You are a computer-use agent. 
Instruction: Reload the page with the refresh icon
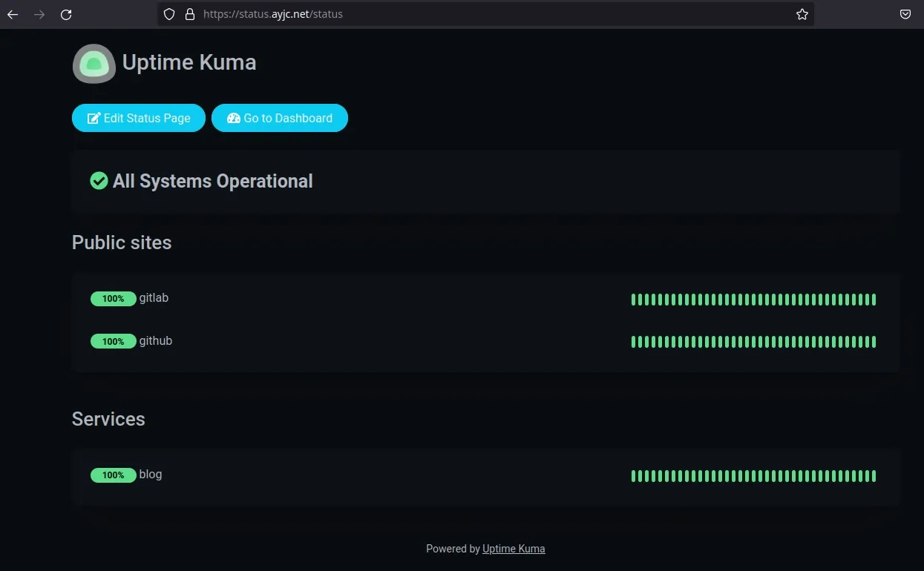[x=66, y=14]
